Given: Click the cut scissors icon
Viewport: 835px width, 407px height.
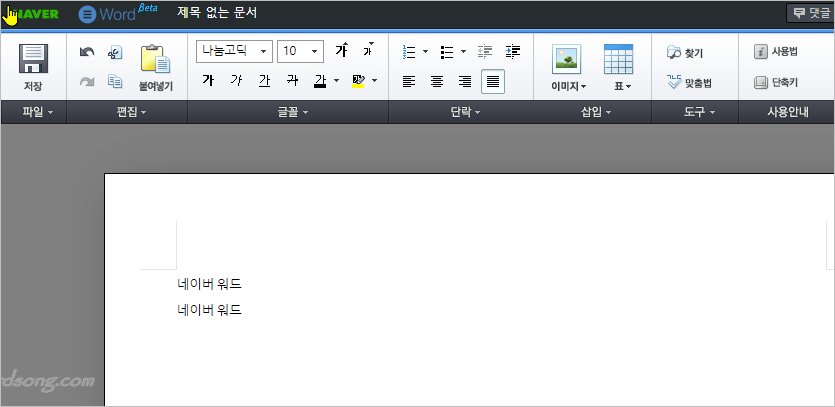Looking at the screenshot, I should 115,53.
